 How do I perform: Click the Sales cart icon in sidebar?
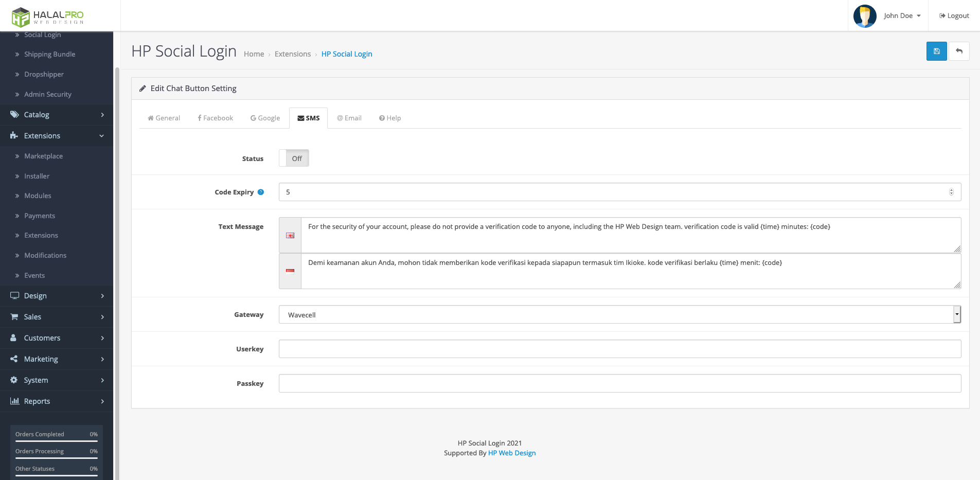pyautogui.click(x=14, y=317)
